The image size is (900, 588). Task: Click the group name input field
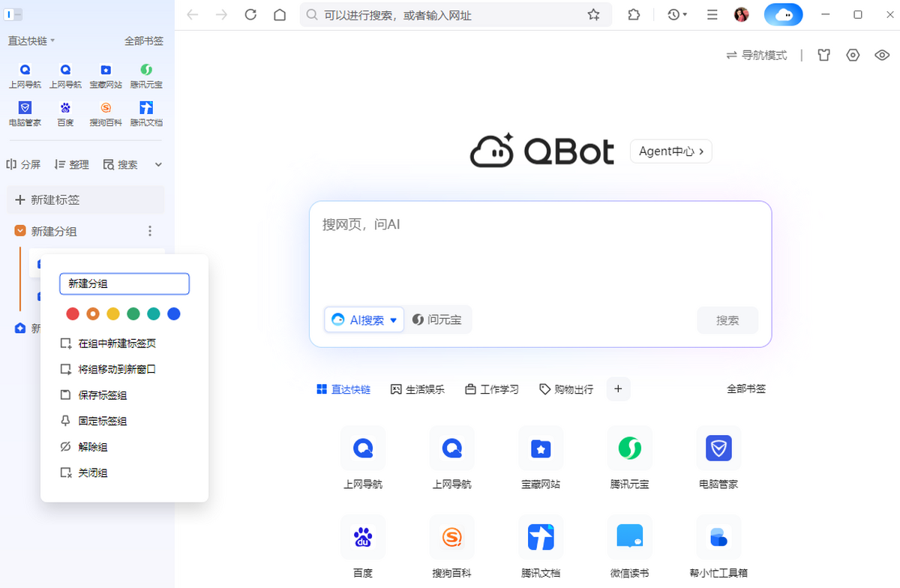pos(124,283)
